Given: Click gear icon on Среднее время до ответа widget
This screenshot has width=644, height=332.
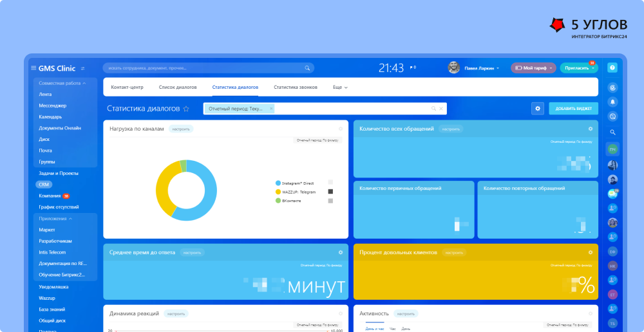Looking at the screenshot, I should coord(341,252).
